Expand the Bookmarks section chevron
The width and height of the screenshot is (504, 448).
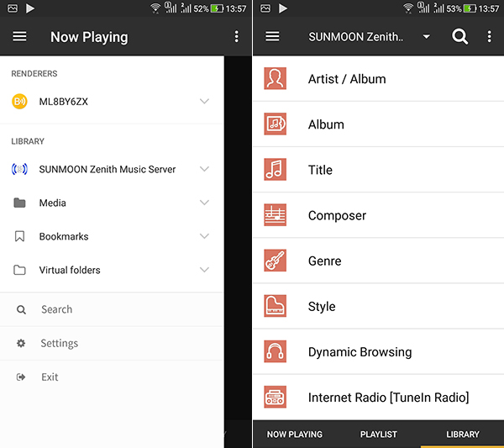tap(204, 236)
